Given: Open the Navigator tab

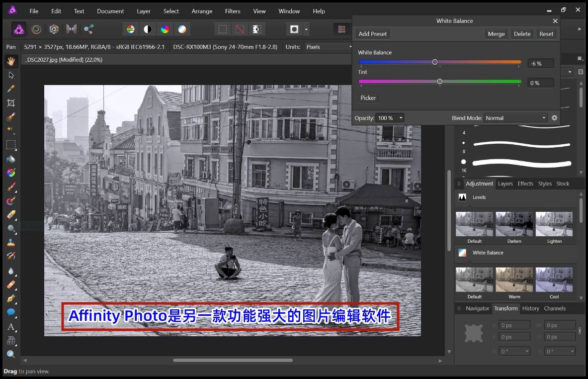Looking at the screenshot, I should tap(477, 308).
